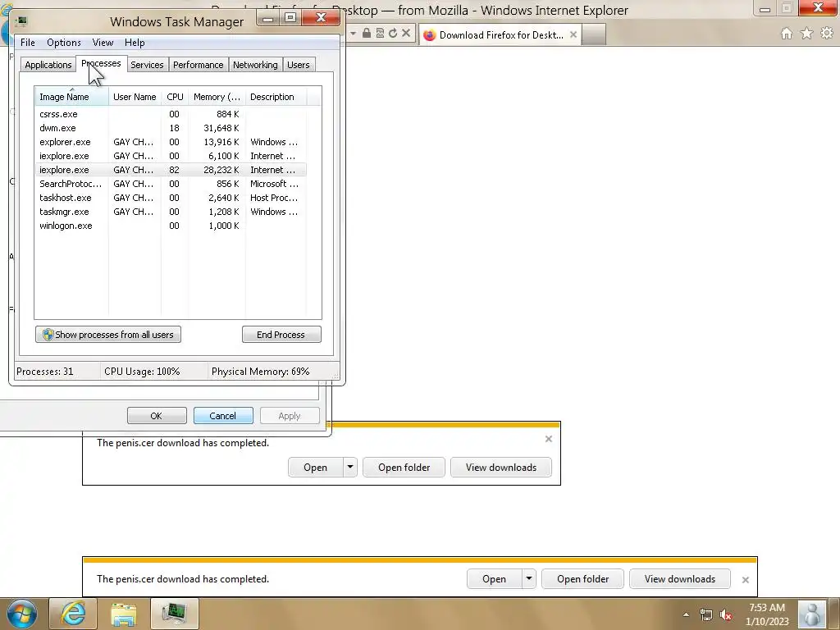840x630 pixels.
Task: Sort processes by Image Name column
Action: [72, 97]
